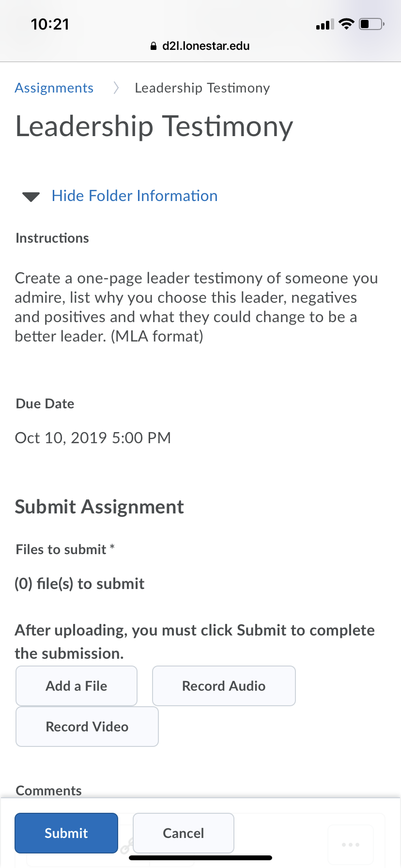This screenshot has width=401, height=868.
Task: Click the Hide Folder Information link
Action: (135, 196)
